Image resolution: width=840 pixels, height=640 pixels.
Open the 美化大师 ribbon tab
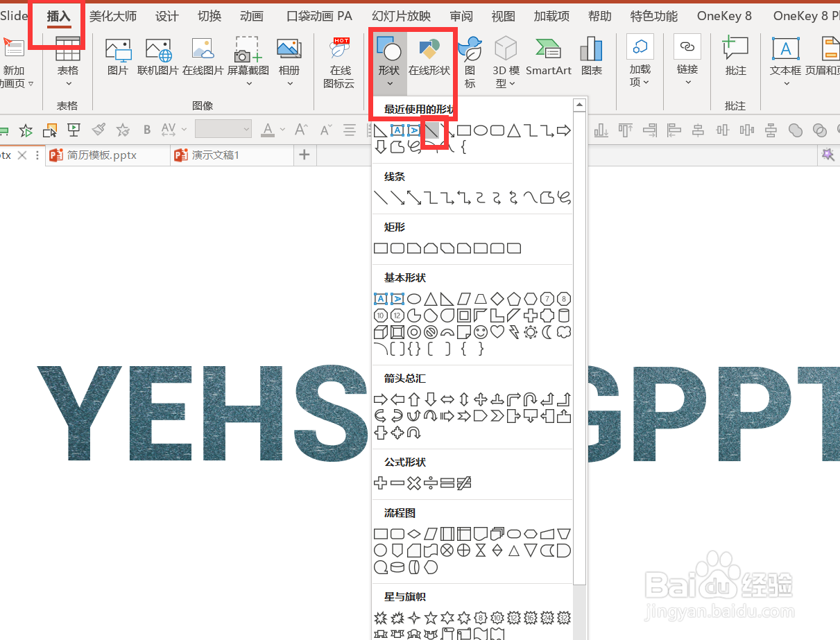[x=113, y=16]
